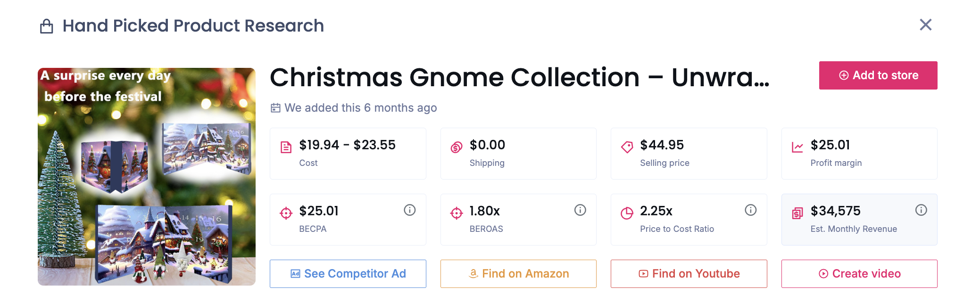This screenshot has width=980, height=295.
Task: Open the Est. Monthly Revenue info tooltip
Action: click(922, 211)
